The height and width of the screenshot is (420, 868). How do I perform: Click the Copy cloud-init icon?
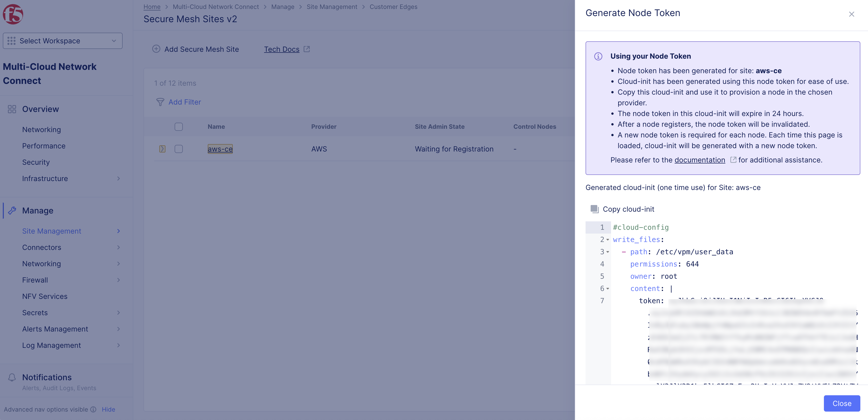click(594, 209)
